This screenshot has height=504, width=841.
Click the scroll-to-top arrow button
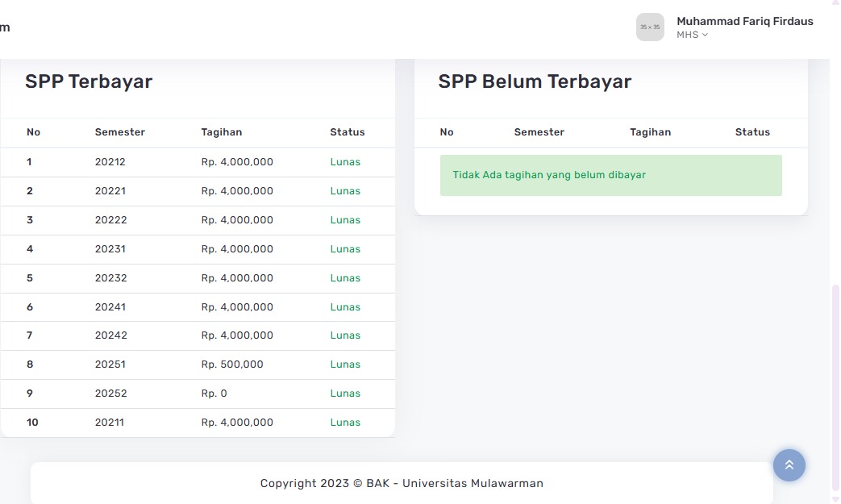(789, 465)
